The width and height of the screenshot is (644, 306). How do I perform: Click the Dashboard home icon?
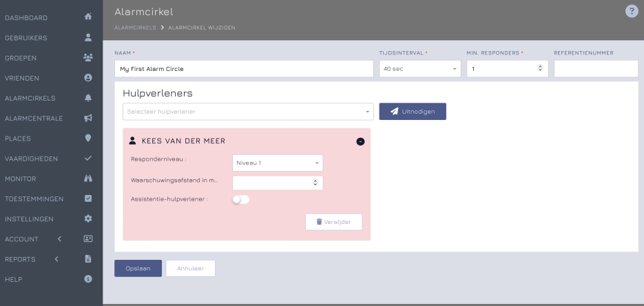(x=87, y=17)
